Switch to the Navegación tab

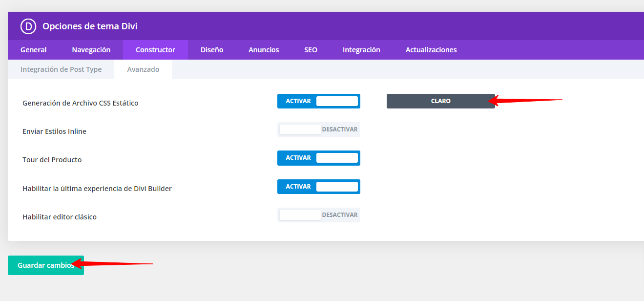tap(91, 50)
